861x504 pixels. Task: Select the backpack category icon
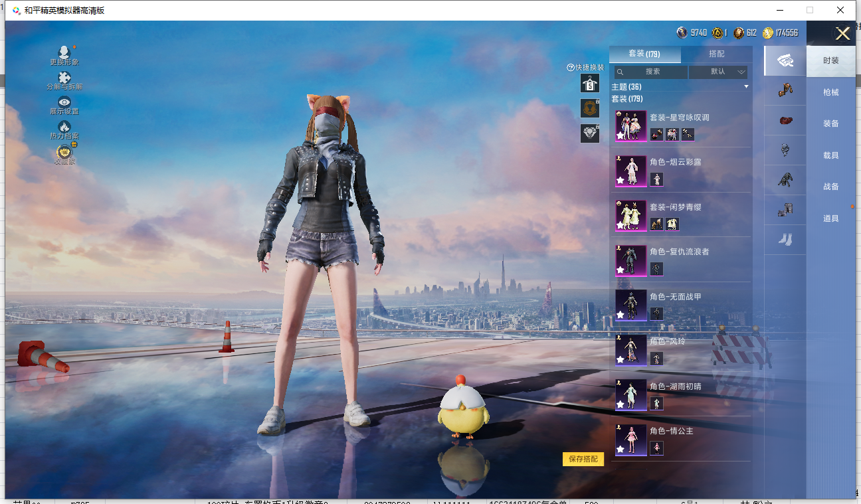(785, 151)
